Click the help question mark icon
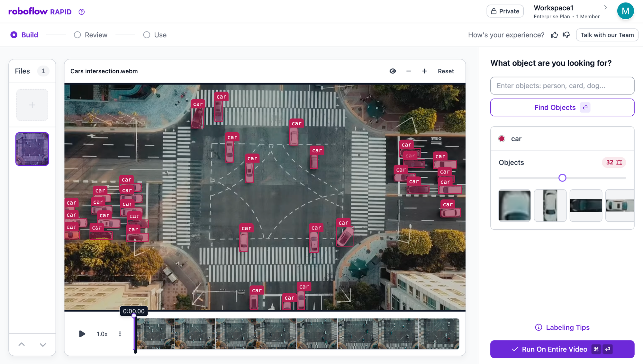Viewport: 643px width, 364px height. point(82,12)
